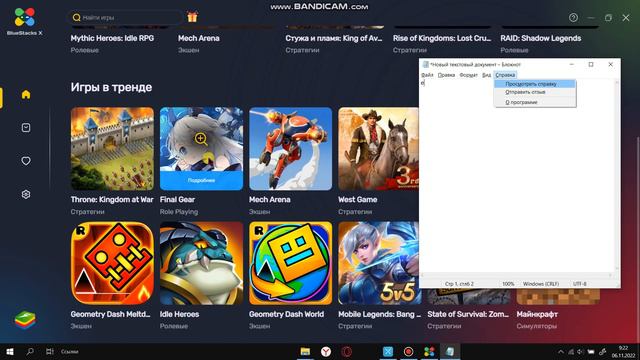Open the West Game thumbnail

[x=378, y=149]
